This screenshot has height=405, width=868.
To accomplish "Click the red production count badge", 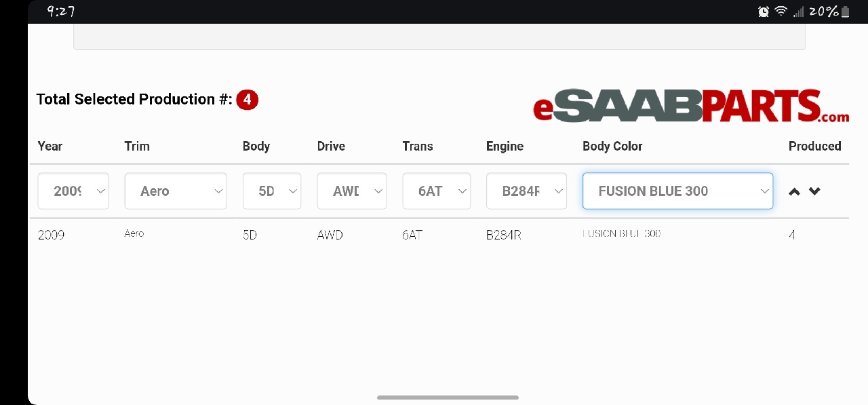I will click(x=248, y=100).
